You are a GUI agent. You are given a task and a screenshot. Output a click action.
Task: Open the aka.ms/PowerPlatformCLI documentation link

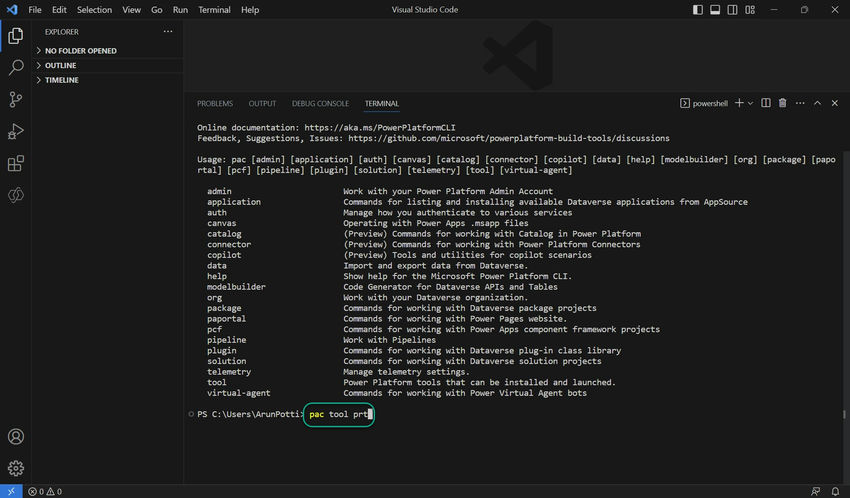tap(380, 127)
